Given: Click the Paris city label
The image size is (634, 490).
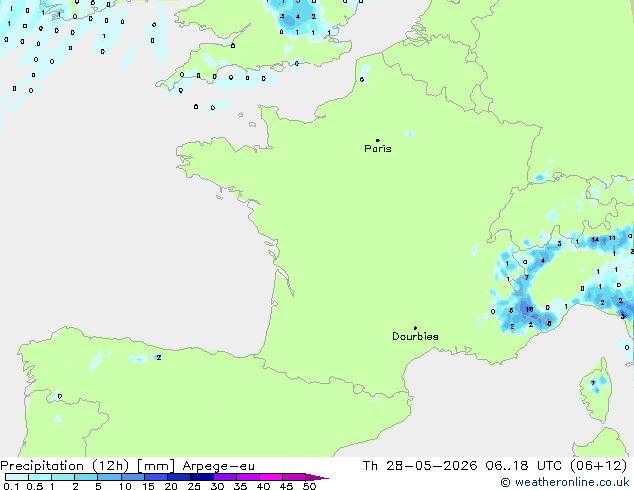Looking at the screenshot, I should click(x=378, y=149).
